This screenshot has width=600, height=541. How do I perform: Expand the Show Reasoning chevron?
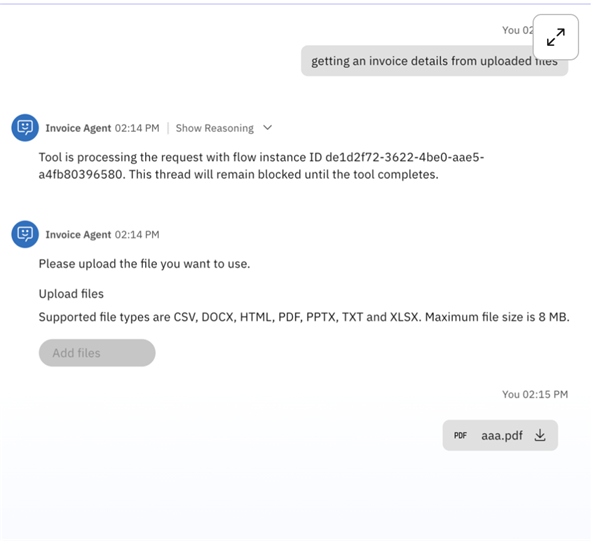pyautogui.click(x=267, y=128)
